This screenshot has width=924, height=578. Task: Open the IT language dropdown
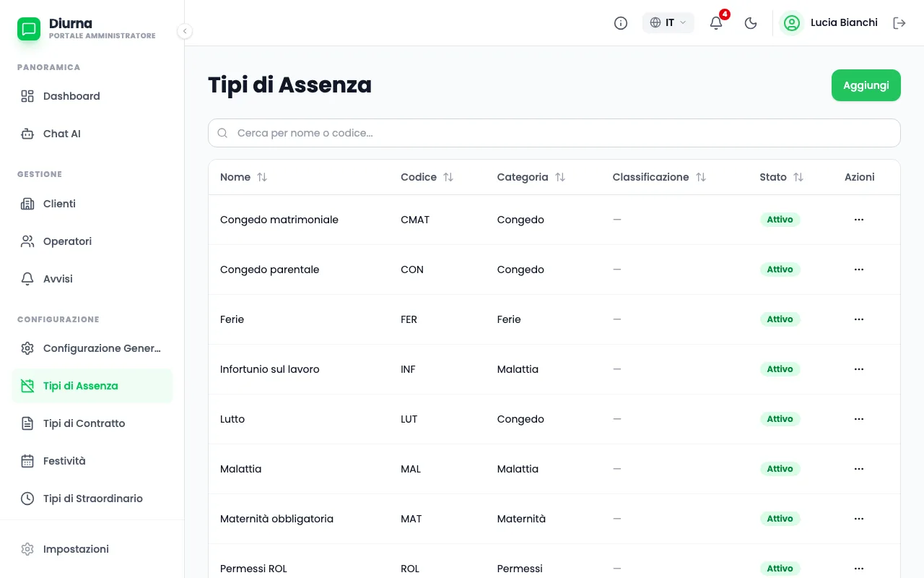tap(668, 23)
